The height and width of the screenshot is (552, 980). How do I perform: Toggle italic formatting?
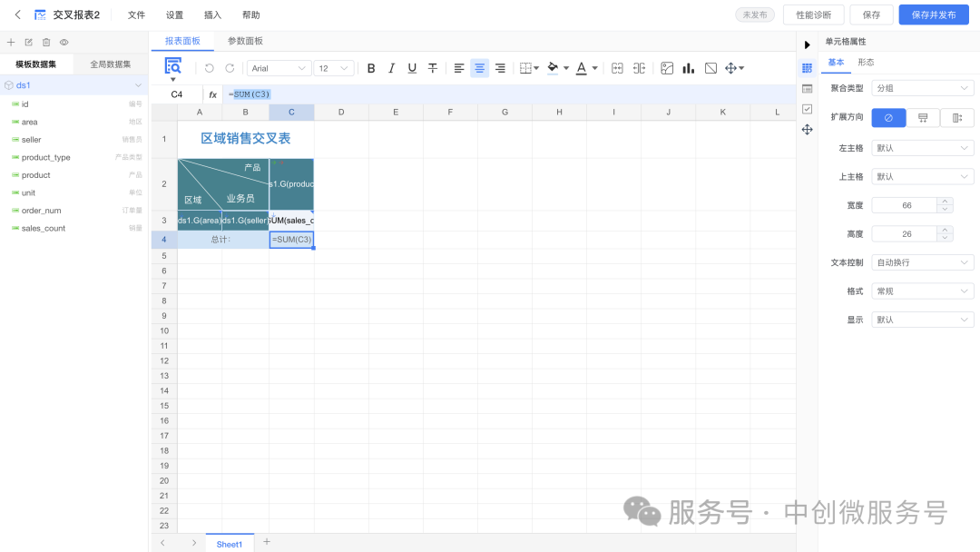point(392,68)
